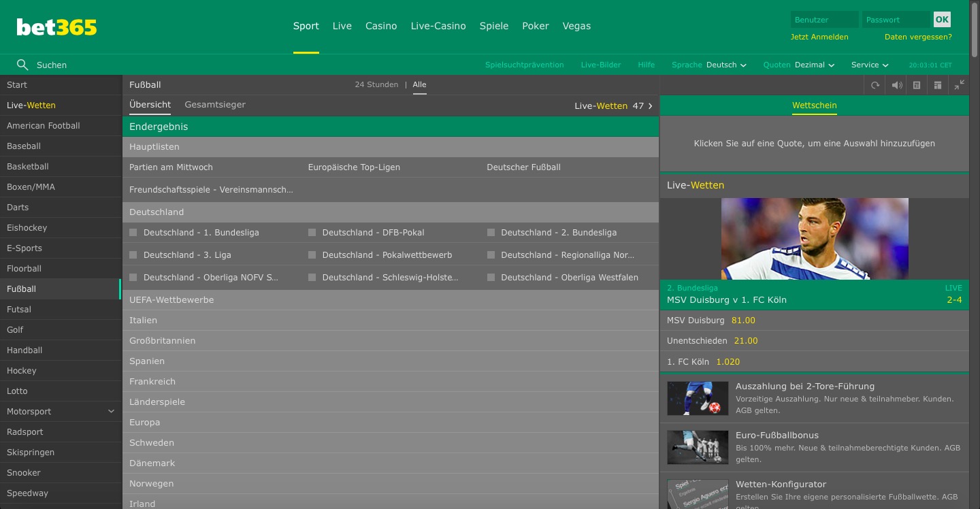Image resolution: width=980 pixels, height=509 pixels.
Task: Click the collapse arrows icon
Action: click(959, 85)
